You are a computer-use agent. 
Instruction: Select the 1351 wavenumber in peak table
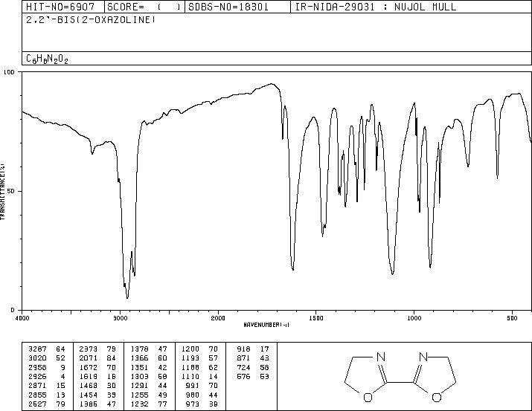(139, 367)
